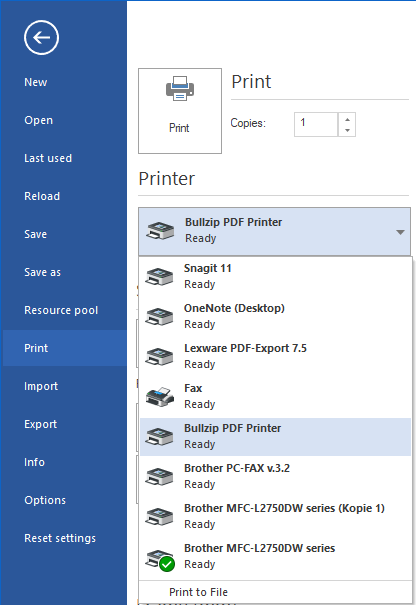The image size is (416, 605).
Task: Click Brother MFC-L2750DW series (Kopie 1) text
Action: click(x=284, y=508)
